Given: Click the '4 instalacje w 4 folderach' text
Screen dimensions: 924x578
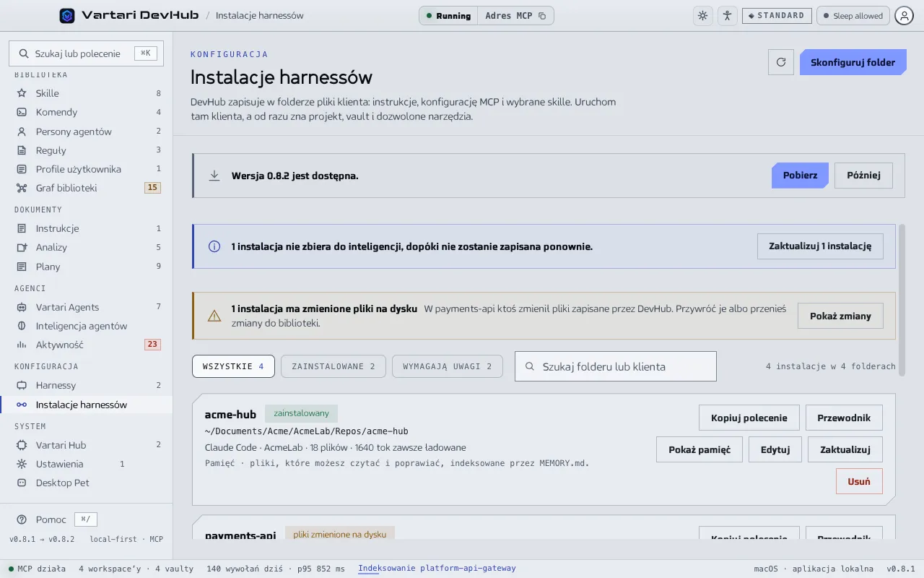Looking at the screenshot, I should pyautogui.click(x=831, y=366).
